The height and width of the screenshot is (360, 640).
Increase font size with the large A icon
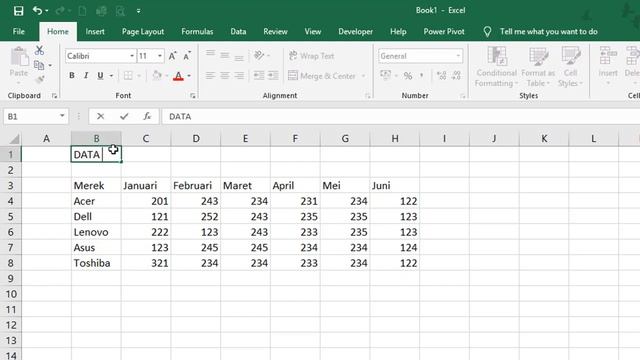point(173,56)
